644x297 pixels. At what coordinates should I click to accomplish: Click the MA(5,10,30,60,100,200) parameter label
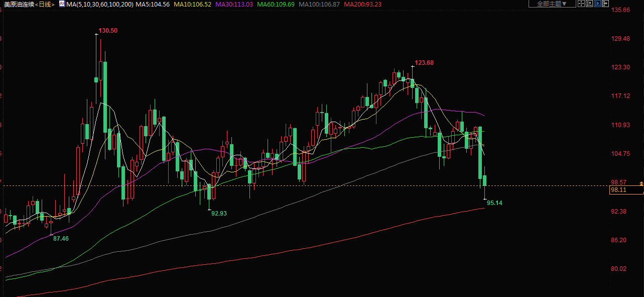(x=100, y=4)
